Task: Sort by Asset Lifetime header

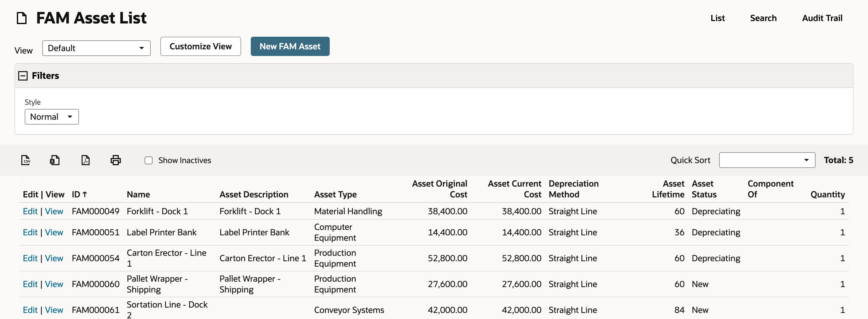Action: (x=668, y=189)
